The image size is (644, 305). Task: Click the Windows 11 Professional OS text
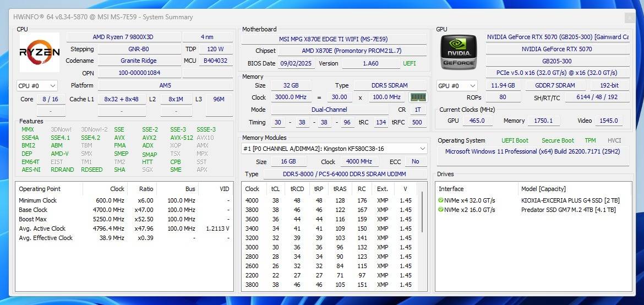[x=532, y=151]
